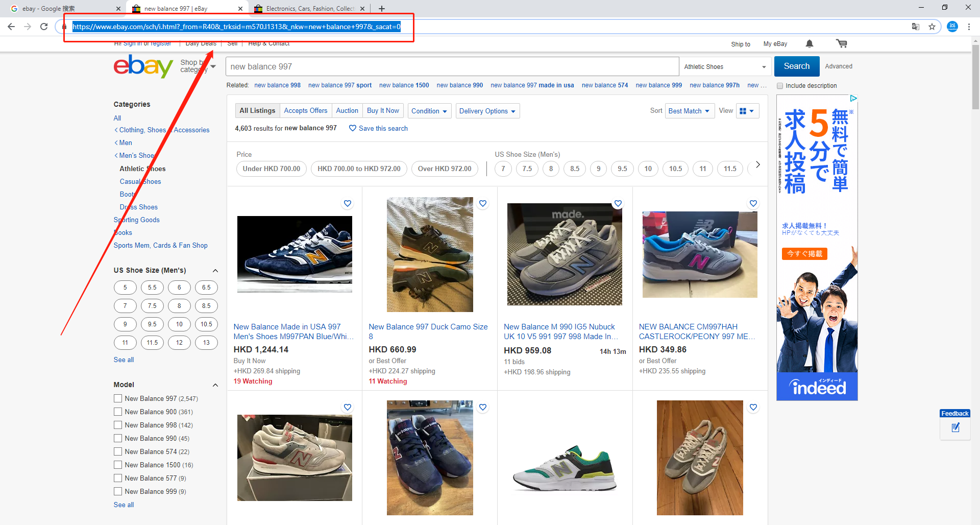Open eBay notifications bell
This screenshot has height=525, width=980.
(x=810, y=44)
